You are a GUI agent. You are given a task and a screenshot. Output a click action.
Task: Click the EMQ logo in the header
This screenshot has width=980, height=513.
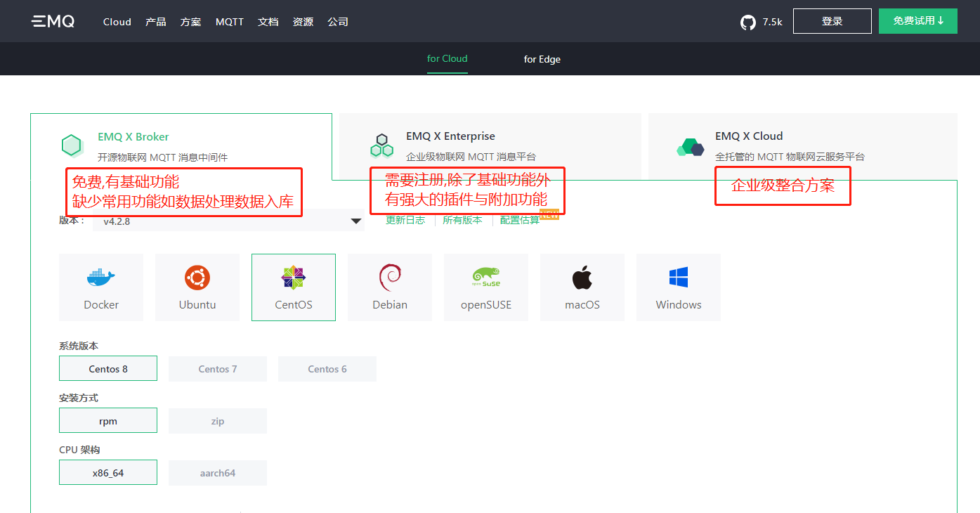tap(53, 21)
